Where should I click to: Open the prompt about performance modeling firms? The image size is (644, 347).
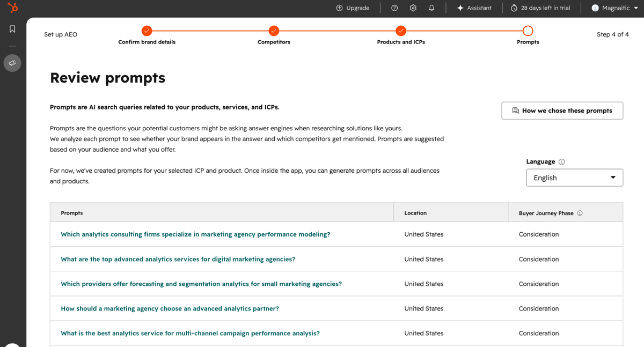[x=195, y=234]
